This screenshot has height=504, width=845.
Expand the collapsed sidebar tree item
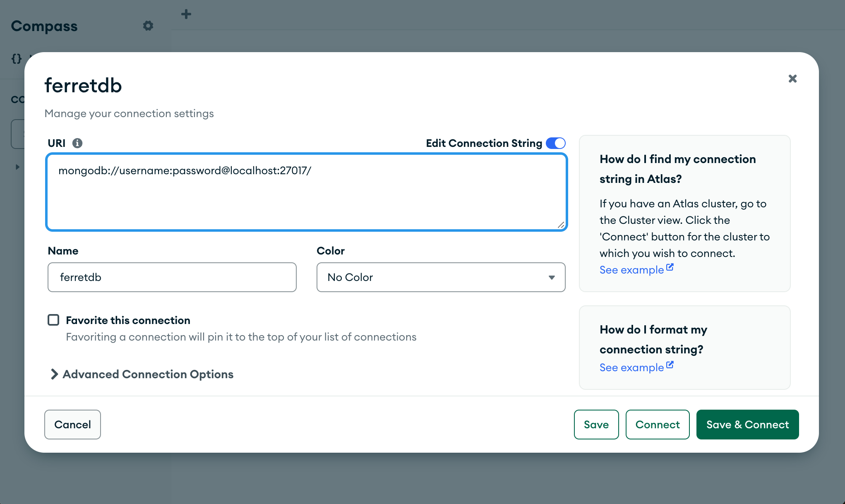tap(17, 167)
